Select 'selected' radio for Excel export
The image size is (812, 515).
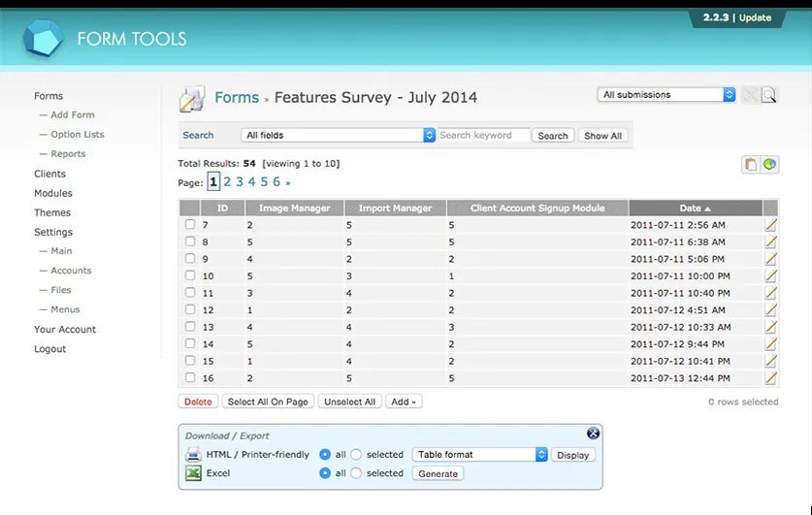coord(356,473)
